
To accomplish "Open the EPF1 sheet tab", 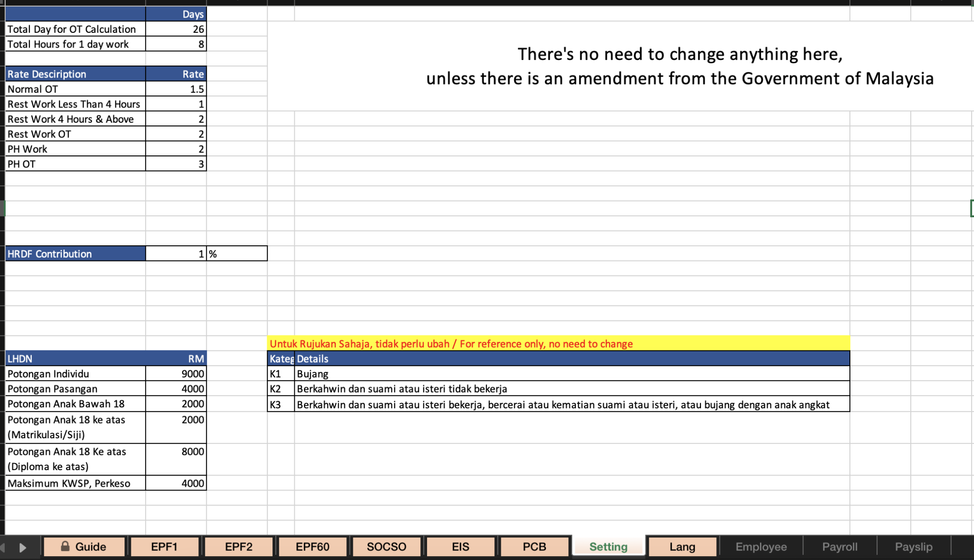I will click(164, 547).
